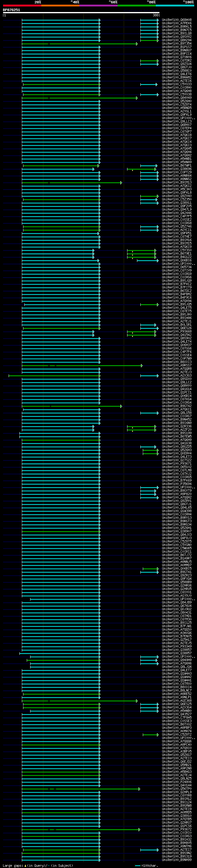Select label UniRef100_B8XXI3

(177, 362)
